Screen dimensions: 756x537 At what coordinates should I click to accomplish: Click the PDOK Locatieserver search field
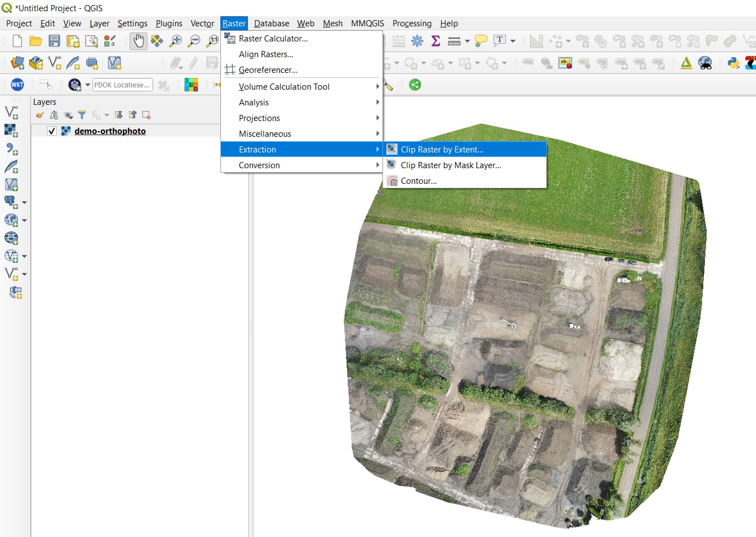click(122, 85)
